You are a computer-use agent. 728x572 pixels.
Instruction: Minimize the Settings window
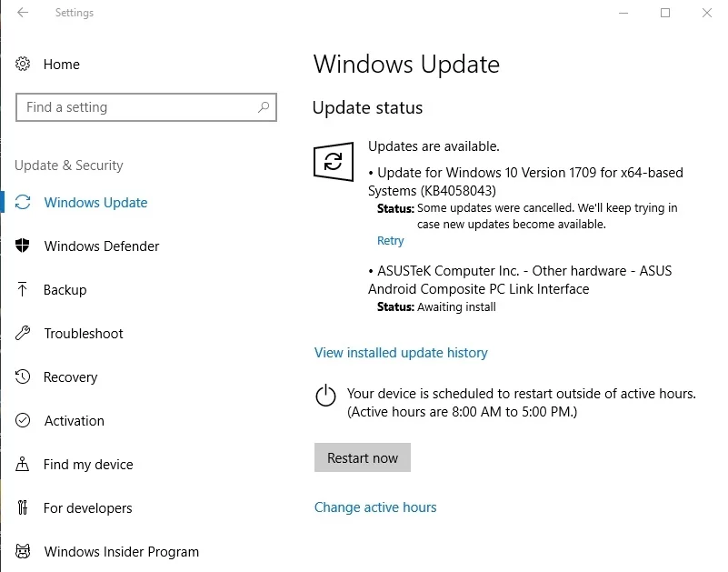coord(623,13)
